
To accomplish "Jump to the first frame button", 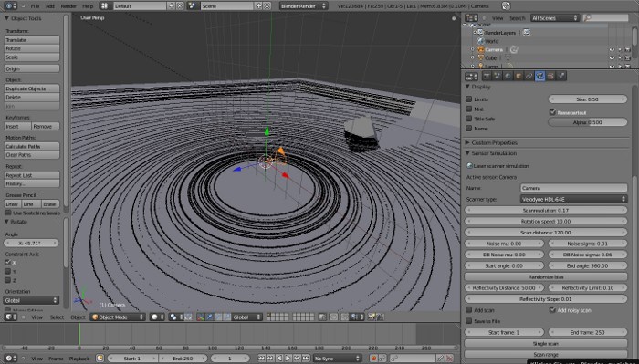I will 261,359.
